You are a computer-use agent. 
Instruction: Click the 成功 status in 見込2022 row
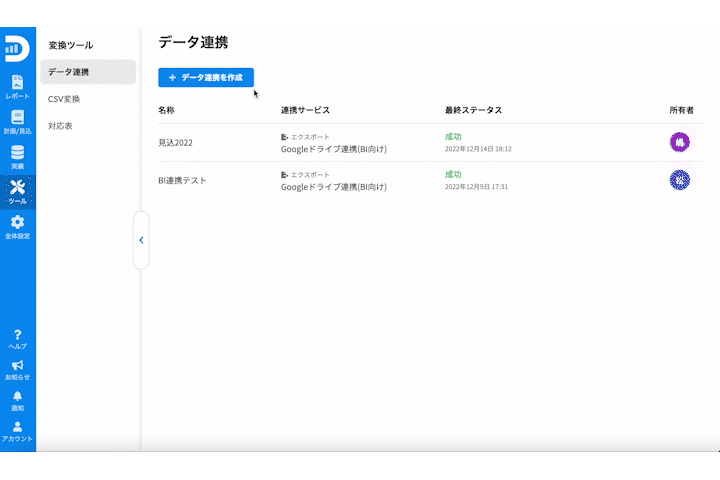[453, 136]
